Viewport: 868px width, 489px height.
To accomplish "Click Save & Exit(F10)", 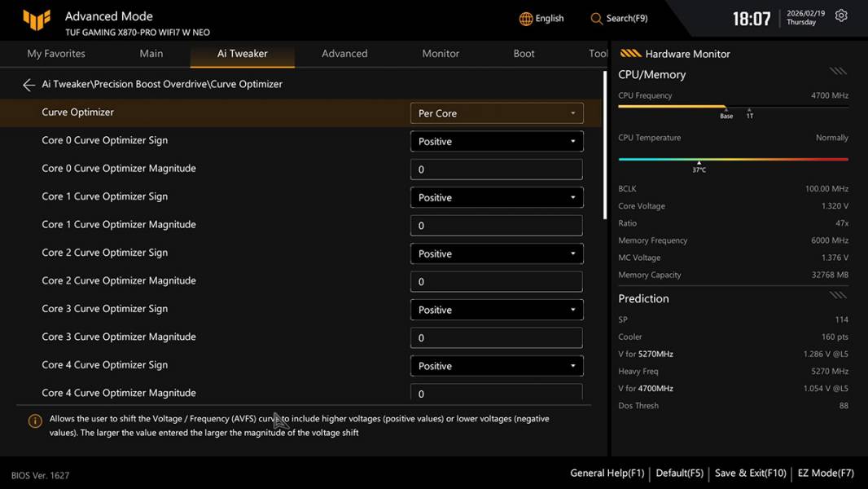I will point(750,473).
